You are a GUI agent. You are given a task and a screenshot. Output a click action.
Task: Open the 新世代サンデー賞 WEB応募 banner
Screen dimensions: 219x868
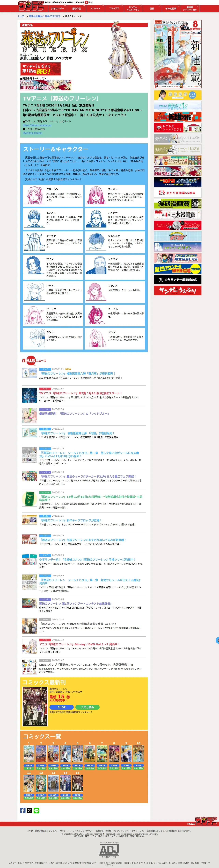coord(178,269)
